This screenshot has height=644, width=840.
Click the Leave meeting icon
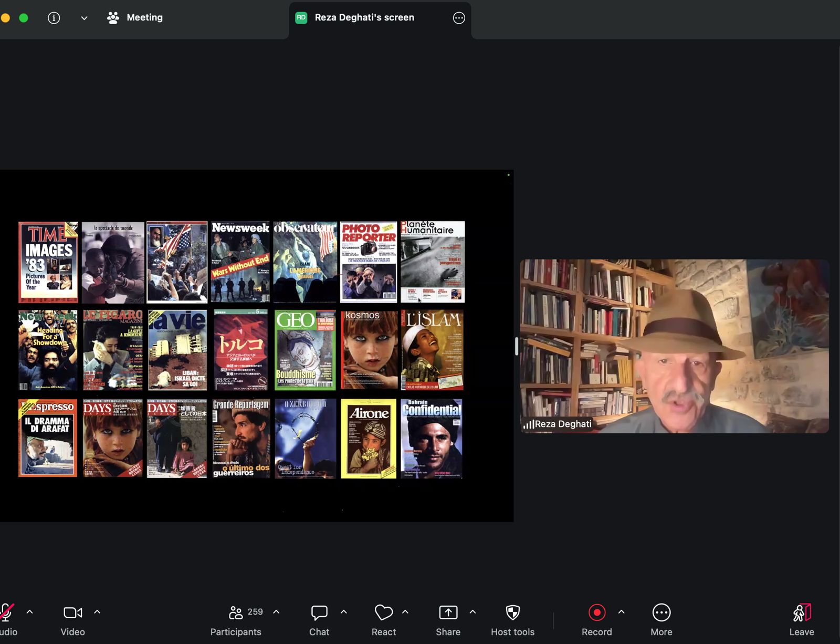pos(802,612)
